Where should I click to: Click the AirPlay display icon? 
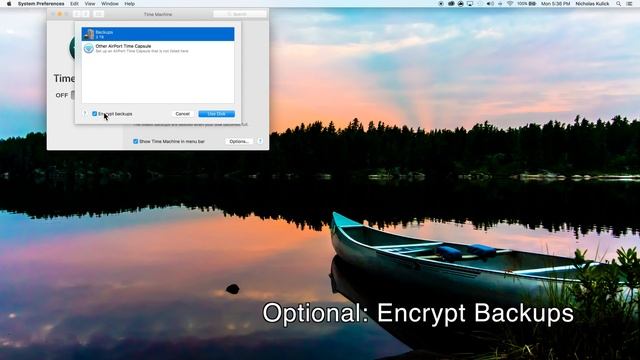470,4
